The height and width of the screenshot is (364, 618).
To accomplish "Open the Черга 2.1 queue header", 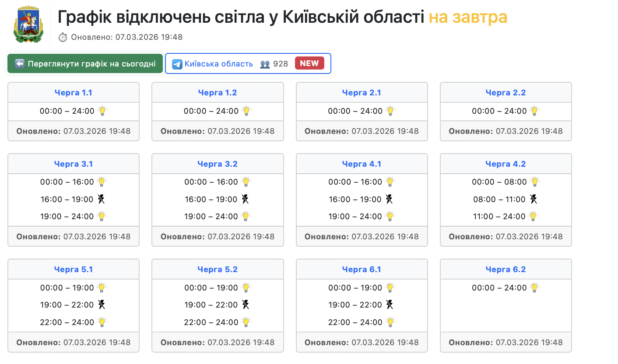I will click(x=362, y=93).
